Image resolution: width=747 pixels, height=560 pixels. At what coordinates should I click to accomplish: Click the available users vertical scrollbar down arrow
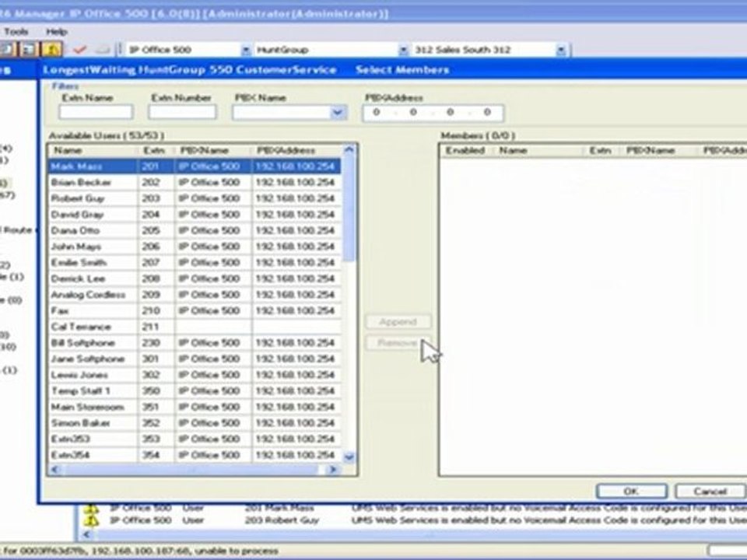coord(349,457)
